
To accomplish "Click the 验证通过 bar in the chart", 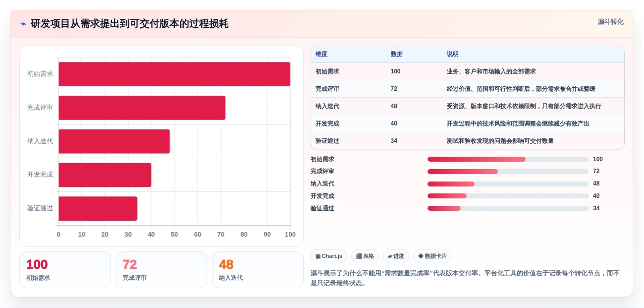I will pos(98,208).
